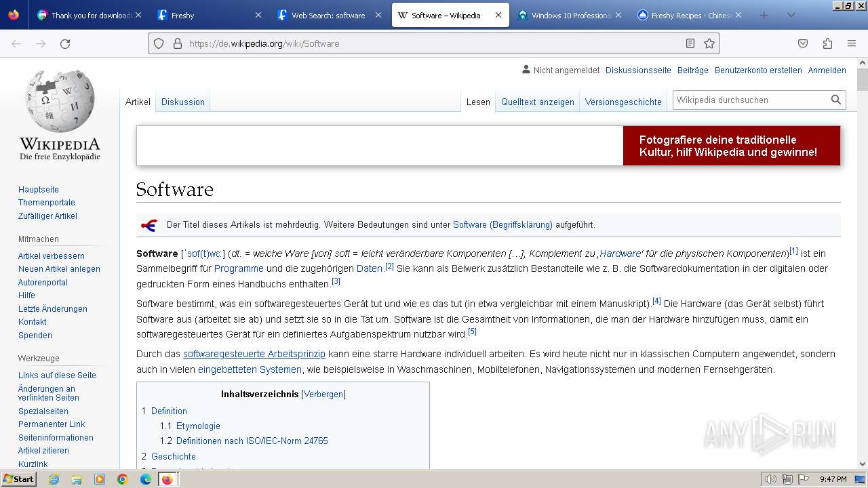The image size is (868, 488).
Task: Open 'Zufälliger Artikel' sidebar link
Action: 47,216
